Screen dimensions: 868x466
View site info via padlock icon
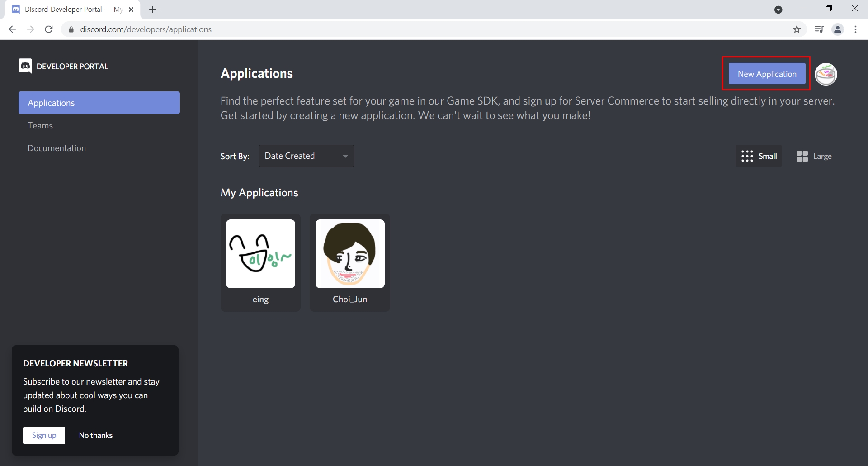[71, 29]
